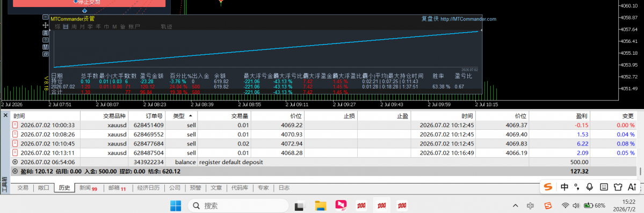
Task: Show hidden tray icons chevron
Action: click(516, 205)
